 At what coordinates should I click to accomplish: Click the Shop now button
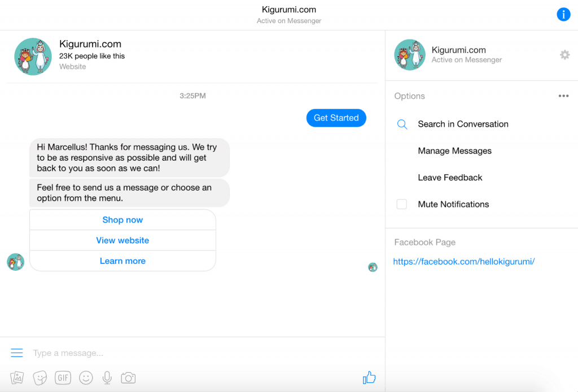122,220
